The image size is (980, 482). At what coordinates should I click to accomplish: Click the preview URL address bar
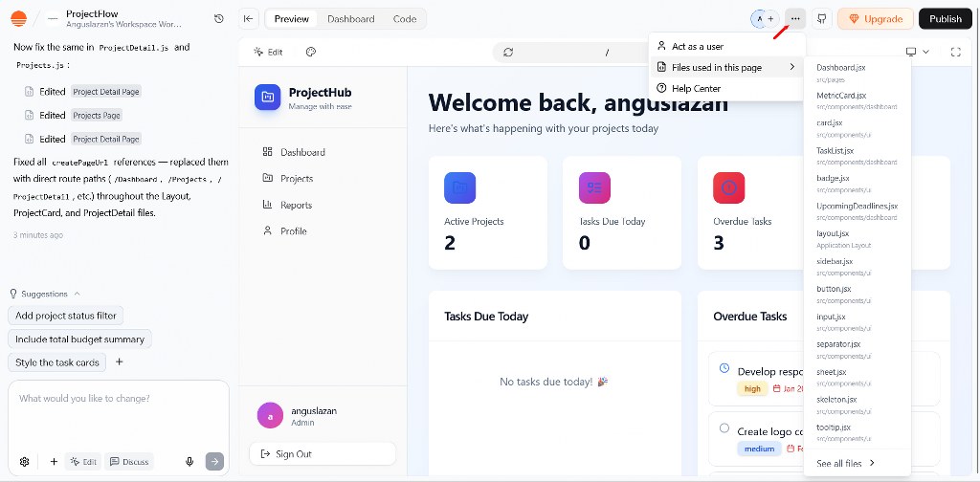click(x=606, y=52)
